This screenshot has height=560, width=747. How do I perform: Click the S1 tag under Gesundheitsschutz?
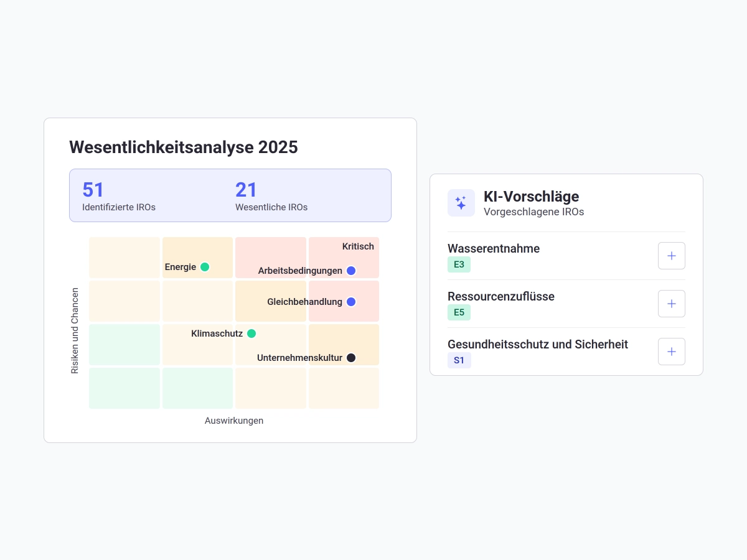pyautogui.click(x=459, y=360)
